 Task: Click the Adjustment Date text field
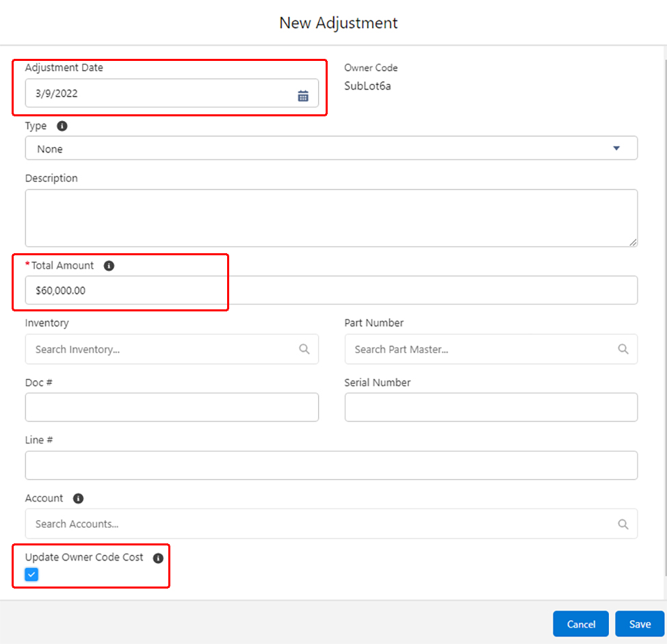(157, 94)
